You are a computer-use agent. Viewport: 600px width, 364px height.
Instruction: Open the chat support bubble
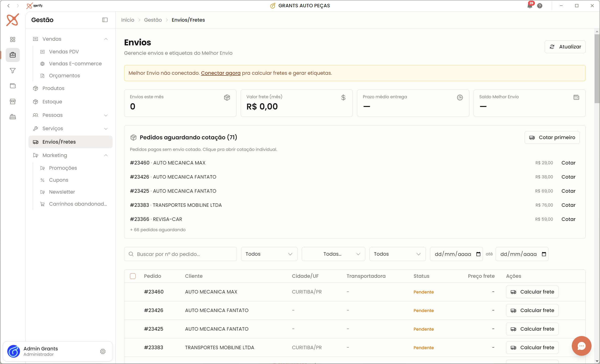581,346
